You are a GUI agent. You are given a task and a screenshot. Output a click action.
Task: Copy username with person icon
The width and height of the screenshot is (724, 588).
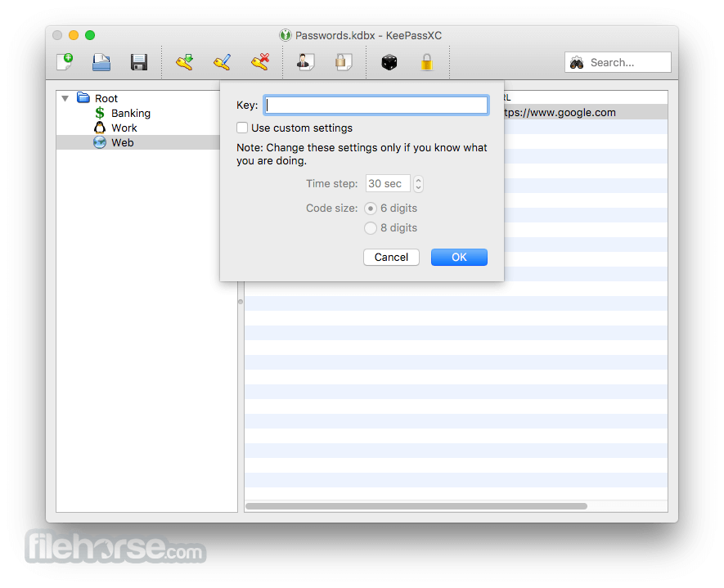pyautogui.click(x=305, y=62)
